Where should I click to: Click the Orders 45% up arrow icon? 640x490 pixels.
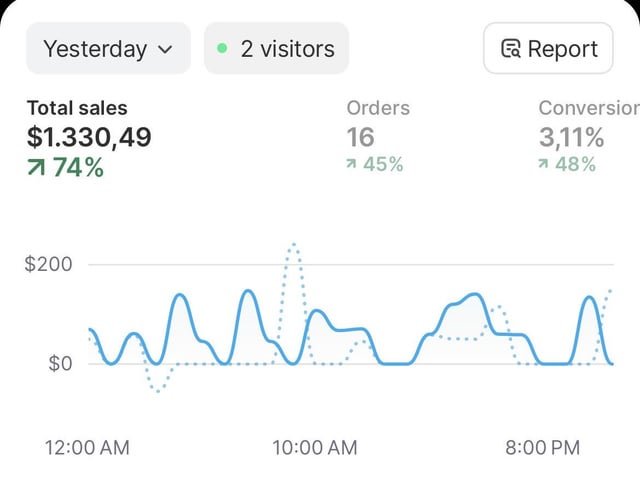(x=352, y=165)
